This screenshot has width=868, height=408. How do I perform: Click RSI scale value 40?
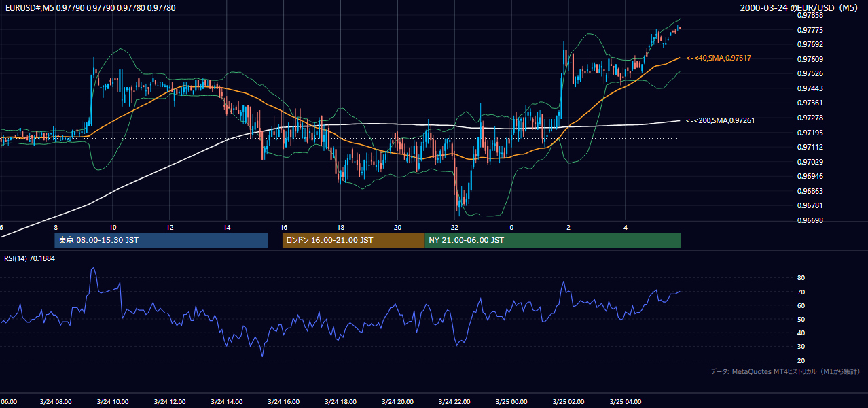(801, 333)
